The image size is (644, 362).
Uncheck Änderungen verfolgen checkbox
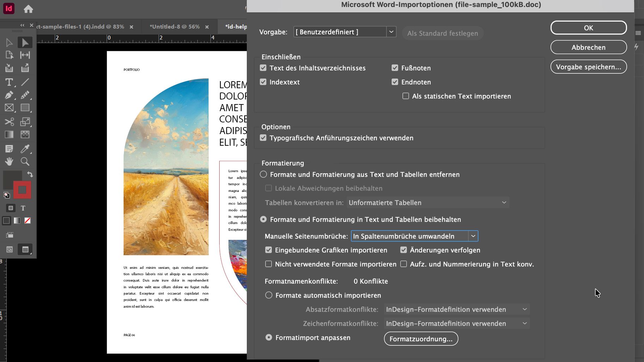[404, 250]
